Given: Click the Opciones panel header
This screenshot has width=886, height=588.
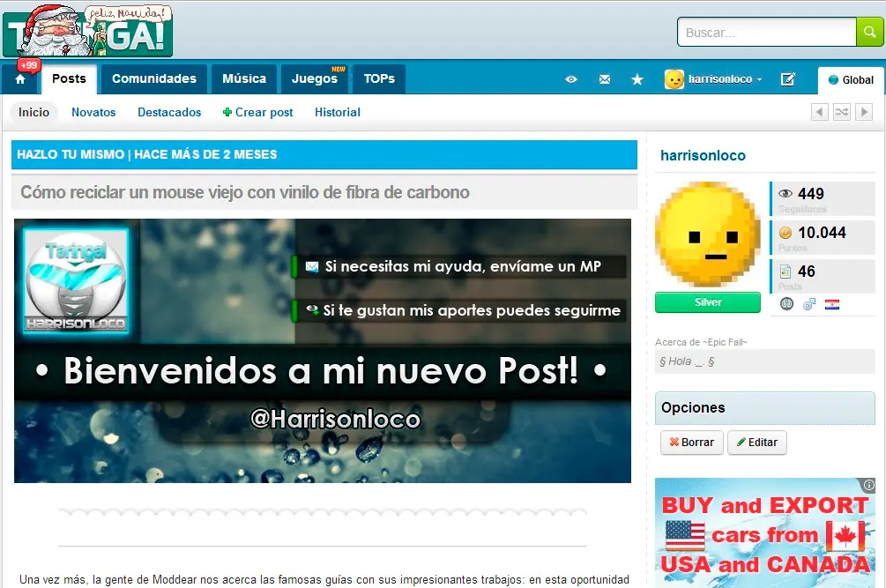Looking at the screenshot, I should 765,408.
